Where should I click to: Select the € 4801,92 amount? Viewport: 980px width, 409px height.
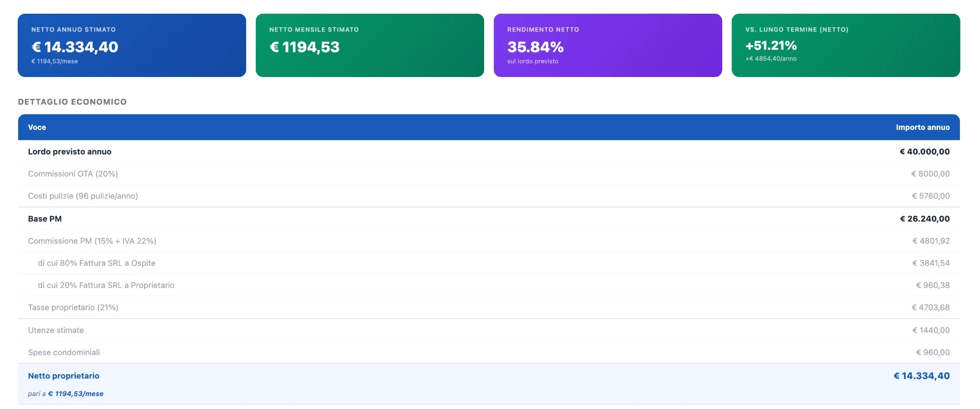[931, 241]
